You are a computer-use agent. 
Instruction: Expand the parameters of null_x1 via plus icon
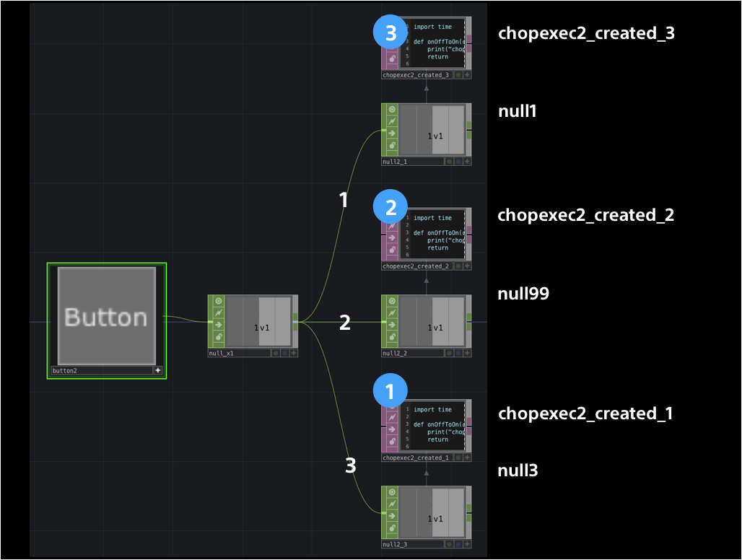tap(293, 352)
